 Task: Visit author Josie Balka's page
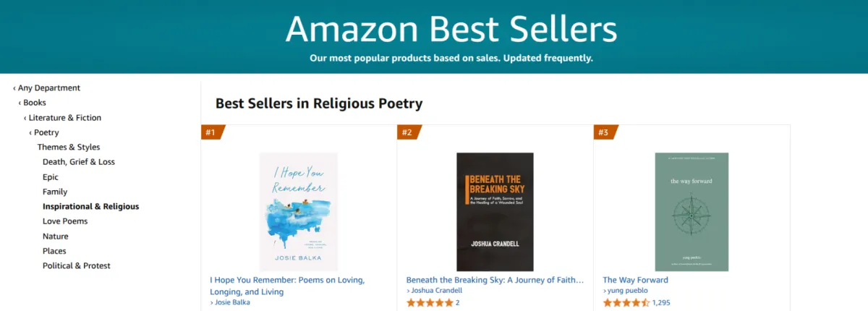click(231, 302)
